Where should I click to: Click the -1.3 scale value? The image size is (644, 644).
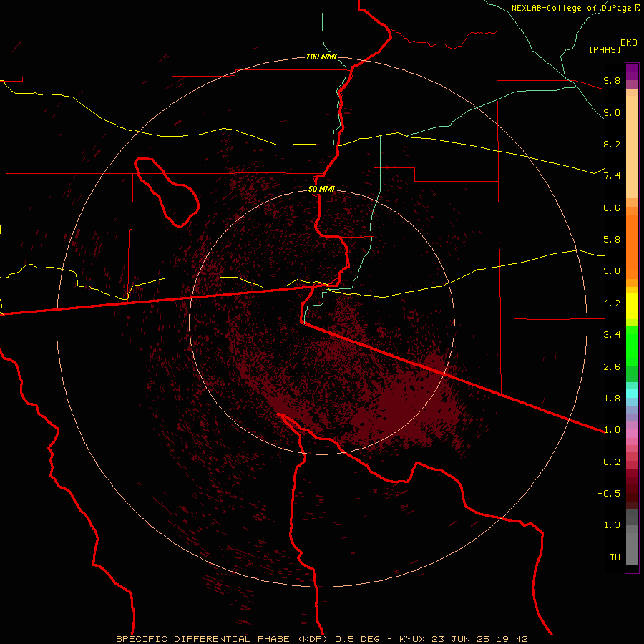click(609, 525)
